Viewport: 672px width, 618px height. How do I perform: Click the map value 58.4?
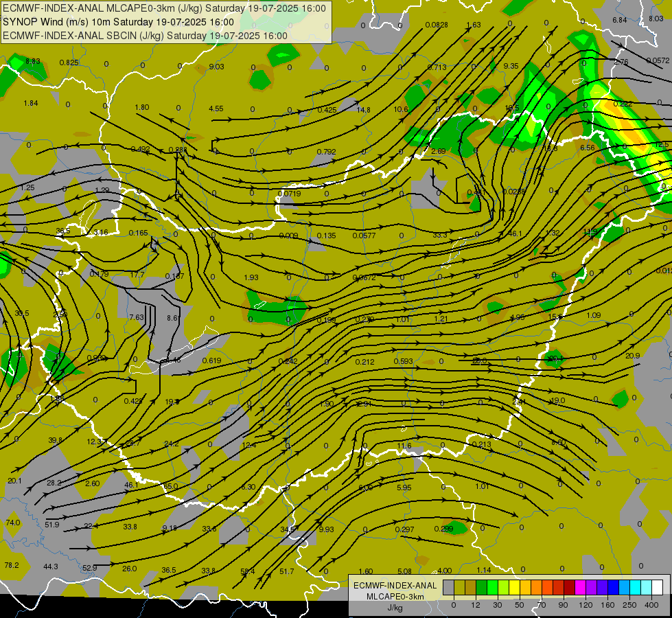click(x=248, y=571)
